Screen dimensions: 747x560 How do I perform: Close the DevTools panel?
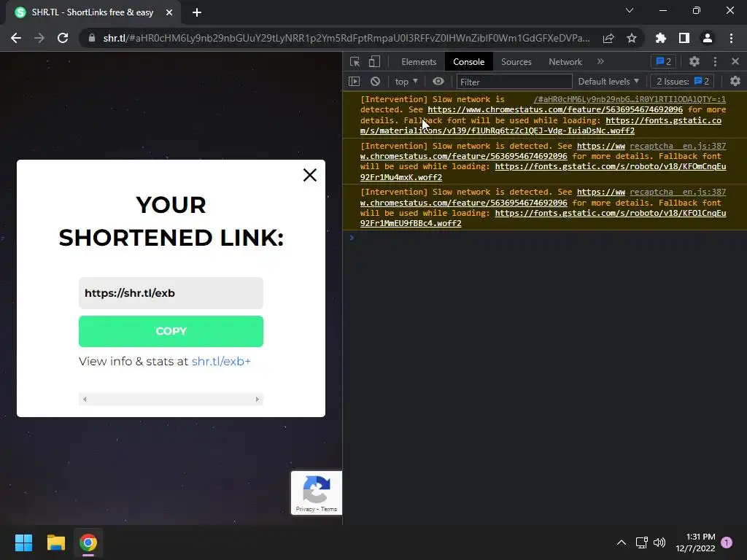click(735, 61)
